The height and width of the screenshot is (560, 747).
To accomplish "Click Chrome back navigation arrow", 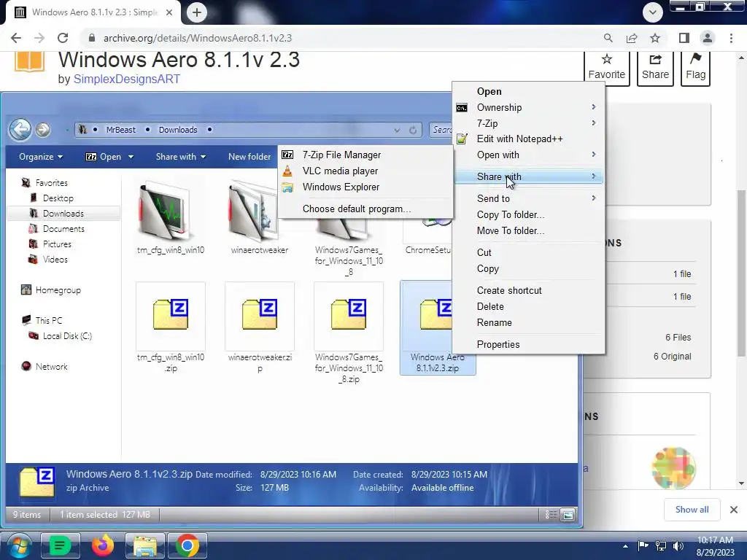I will [x=16, y=38].
